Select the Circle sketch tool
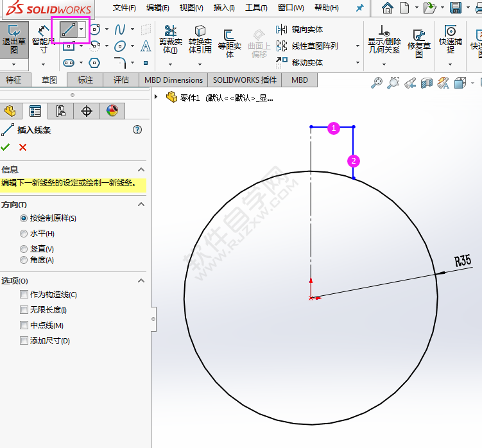The image size is (482, 448). pyautogui.click(x=95, y=30)
